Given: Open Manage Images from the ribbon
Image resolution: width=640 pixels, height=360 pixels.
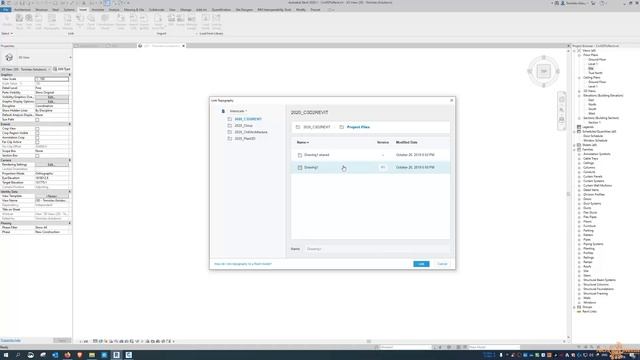Looking at the screenshot, I should (191, 21).
